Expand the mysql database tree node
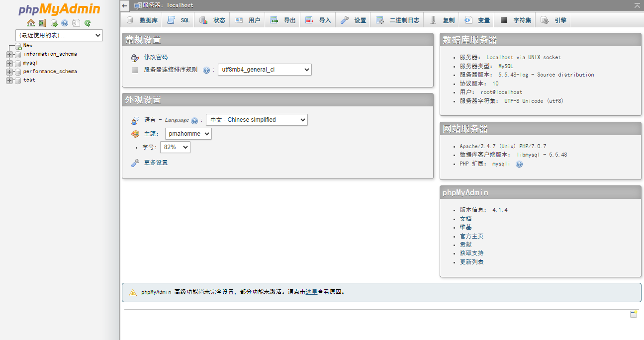Image resolution: width=644 pixels, height=340 pixels. pos(9,63)
